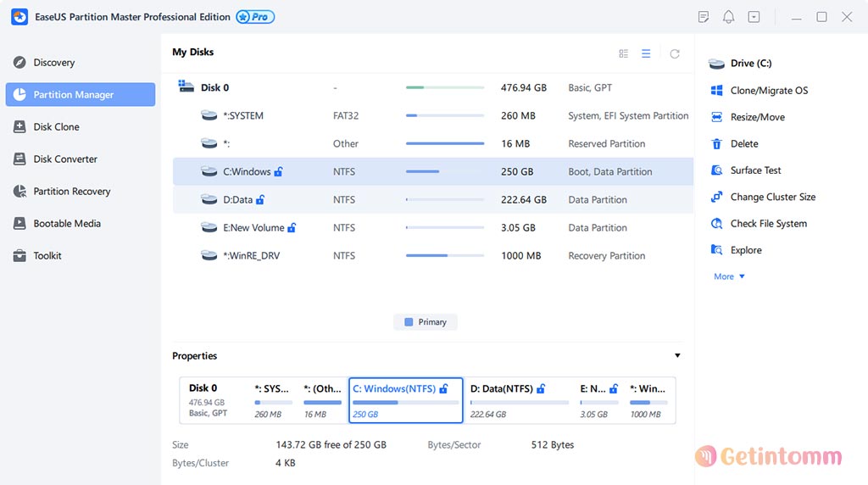Select the *: Win... 1000 MB block
This screenshot has width=868, height=485.
[x=649, y=400]
